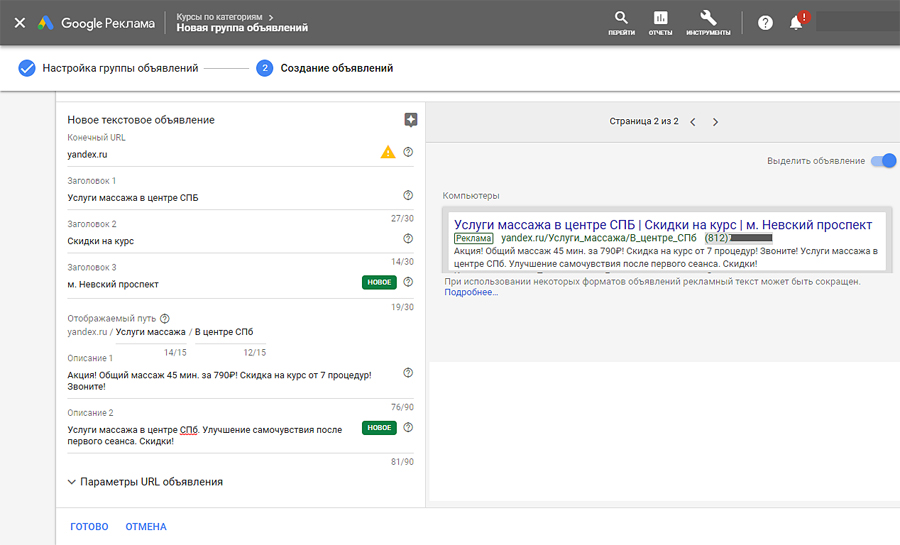Go to the previous preview page arrow
Image resolution: width=900 pixels, height=545 pixels.
point(692,122)
